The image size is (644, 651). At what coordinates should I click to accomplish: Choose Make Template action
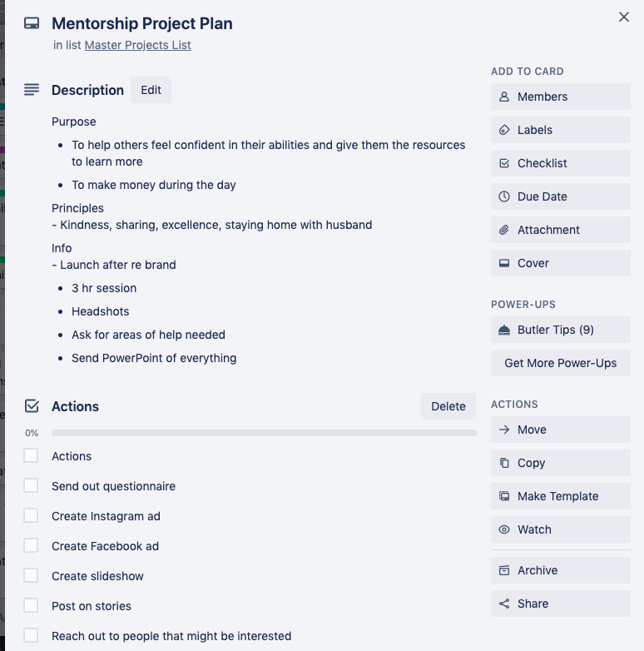coord(560,496)
